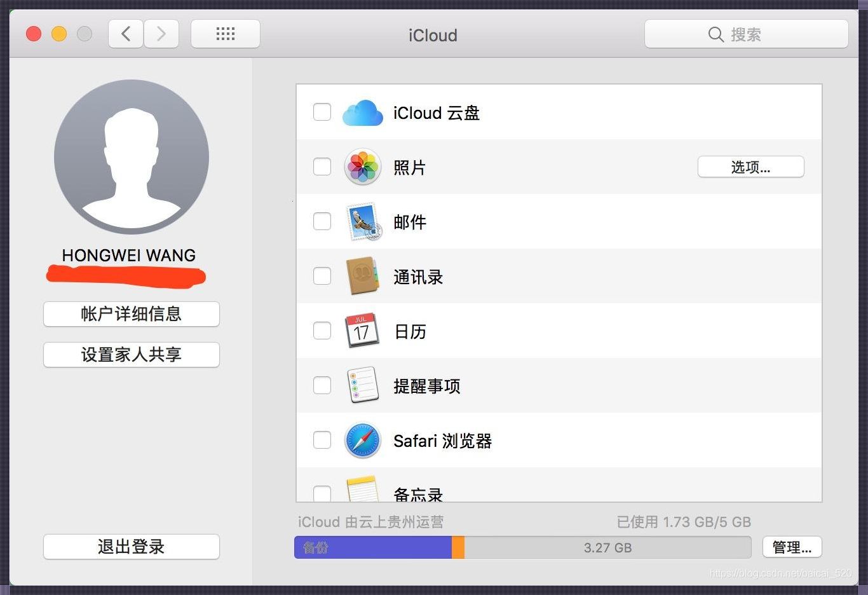This screenshot has width=868, height=595.
Task: Enable the Safari 浏览器 checkbox
Action: tap(322, 441)
